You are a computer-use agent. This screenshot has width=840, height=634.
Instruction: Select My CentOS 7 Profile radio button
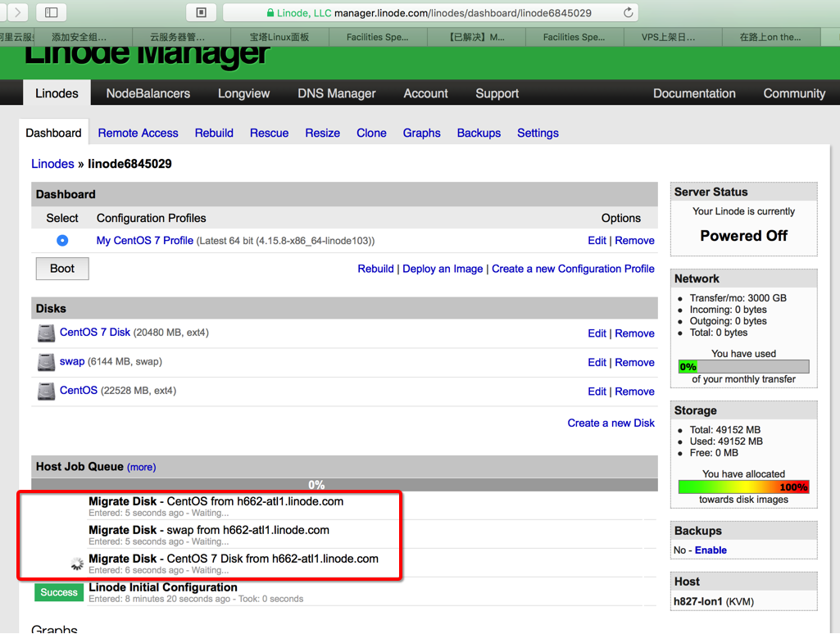(x=62, y=241)
